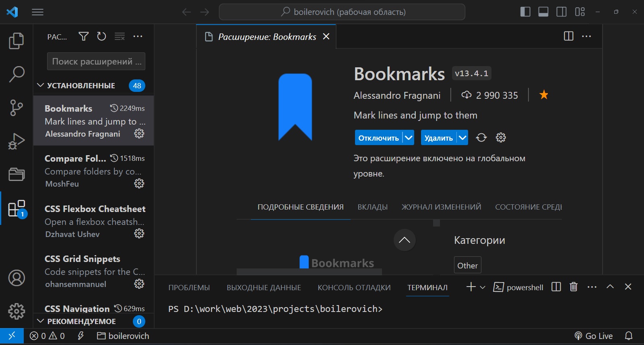Image resolution: width=644 pixels, height=345 pixels.
Task: Toggle secondary side bar layout button
Action: pos(561,12)
